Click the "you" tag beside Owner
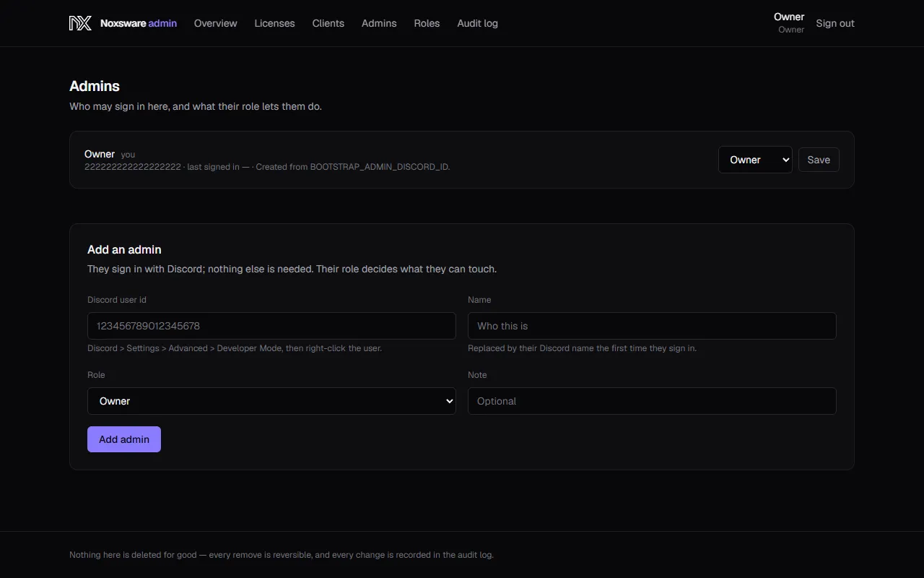Image resolution: width=924 pixels, height=578 pixels. click(x=128, y=155)
